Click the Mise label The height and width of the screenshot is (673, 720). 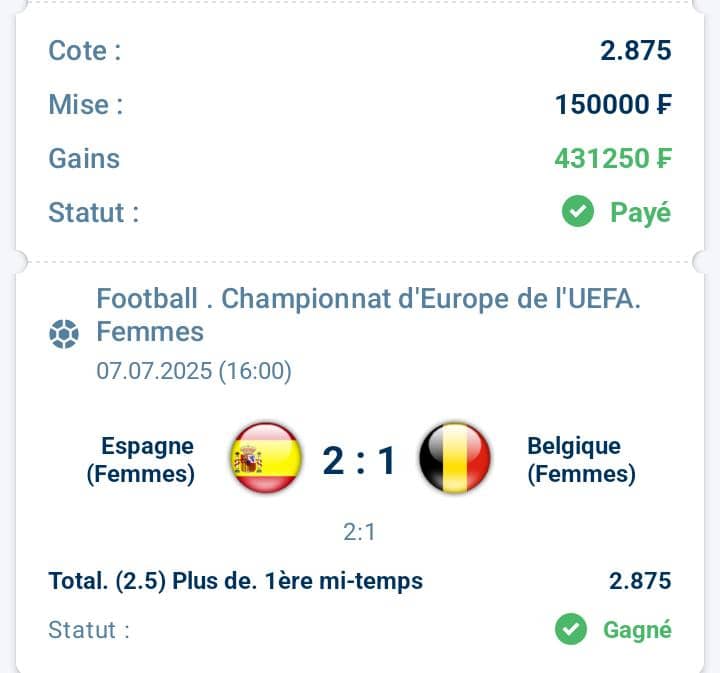86,104
